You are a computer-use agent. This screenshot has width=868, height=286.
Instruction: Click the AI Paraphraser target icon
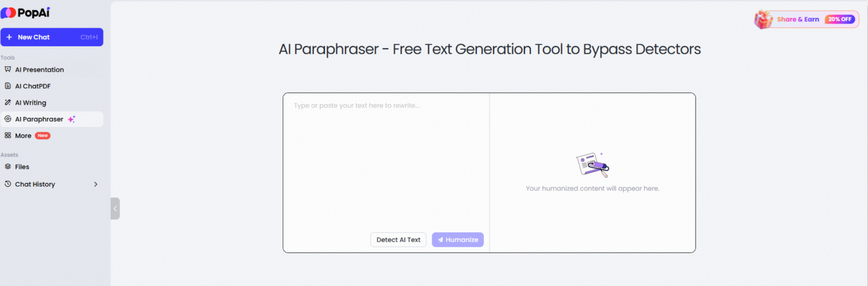(x=8, y=119)
